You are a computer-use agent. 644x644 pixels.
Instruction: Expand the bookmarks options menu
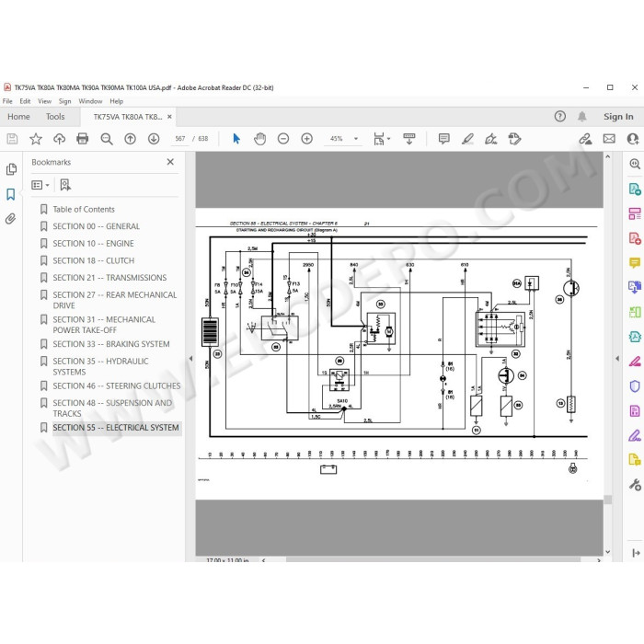40,185
